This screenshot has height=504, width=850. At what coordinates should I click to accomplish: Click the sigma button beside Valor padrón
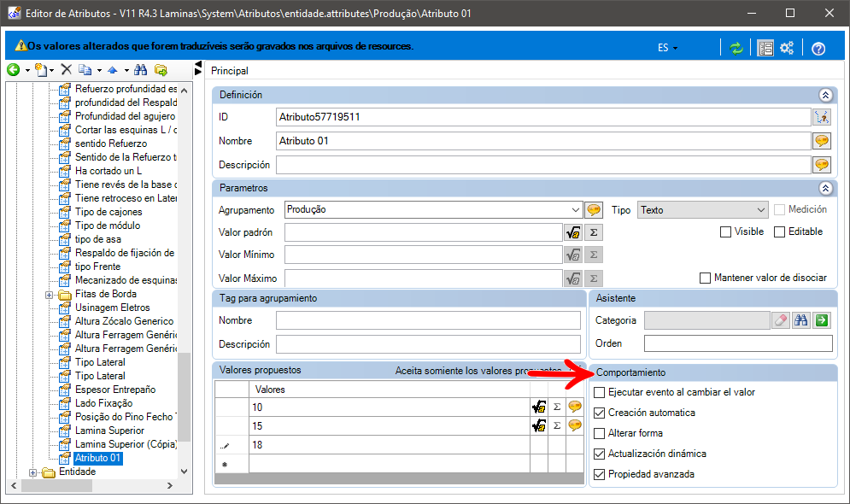coord(594,232)
